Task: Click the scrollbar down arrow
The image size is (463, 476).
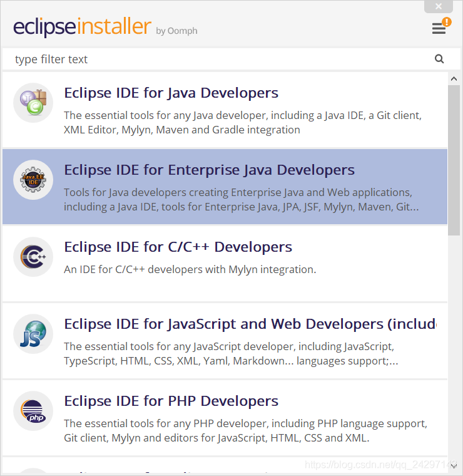Action: click(x=454, y=466)
